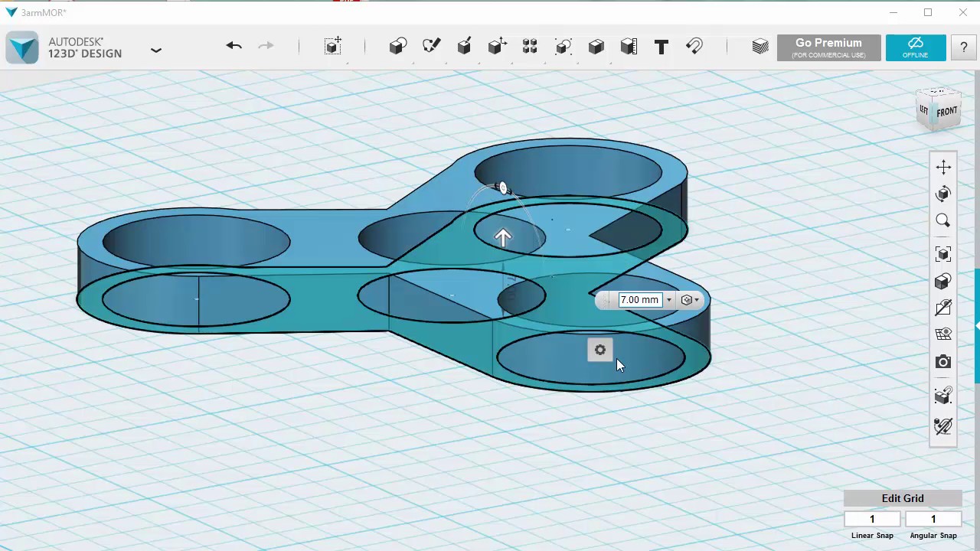This screenshot has width=980, height=551.
Task: Undo the last action
Action: [x=234, y=47]
